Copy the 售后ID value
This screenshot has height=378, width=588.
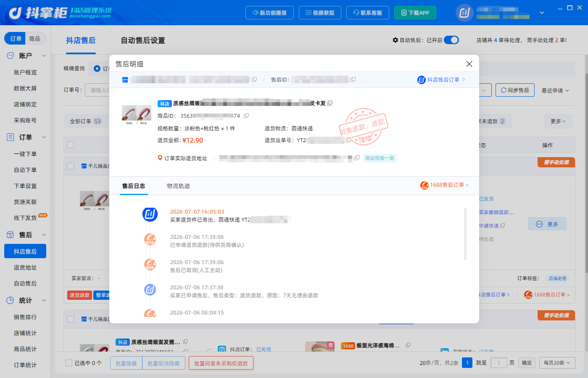353,79
